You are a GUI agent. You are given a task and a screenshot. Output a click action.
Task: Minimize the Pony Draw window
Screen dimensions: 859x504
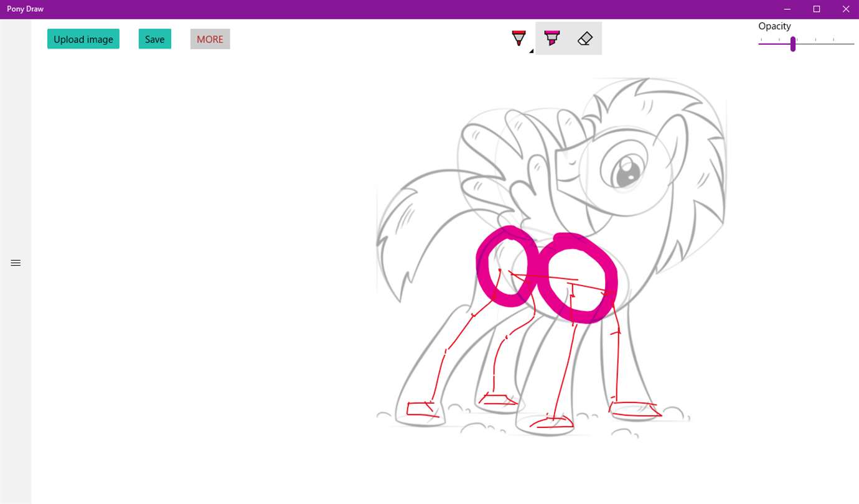point(787,9)
